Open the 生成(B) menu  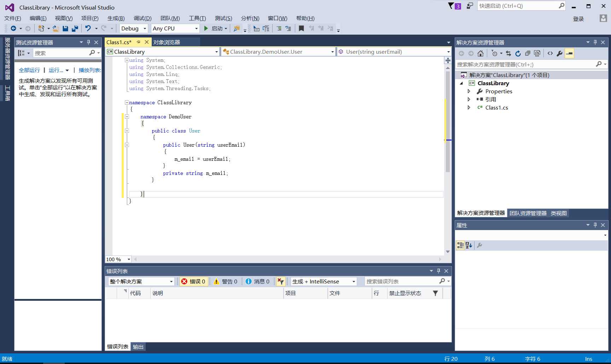click(116, 18)
